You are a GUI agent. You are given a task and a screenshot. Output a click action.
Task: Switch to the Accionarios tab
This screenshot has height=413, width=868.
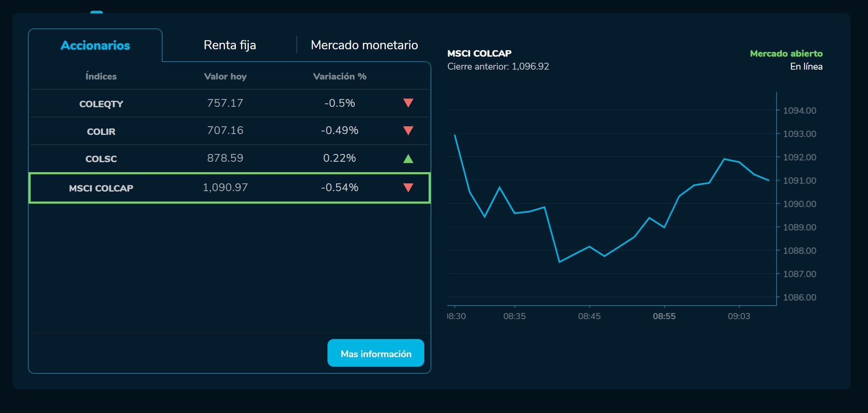pyautogui.click(x=95, y=45)
